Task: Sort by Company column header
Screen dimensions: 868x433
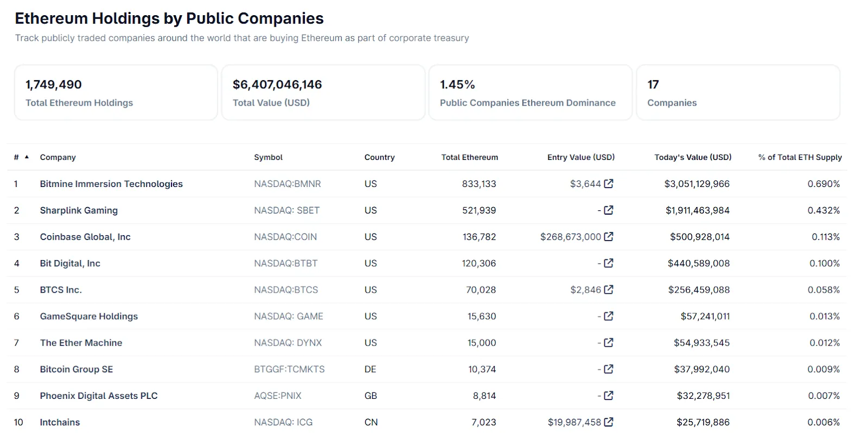Action: coord(58,157)
